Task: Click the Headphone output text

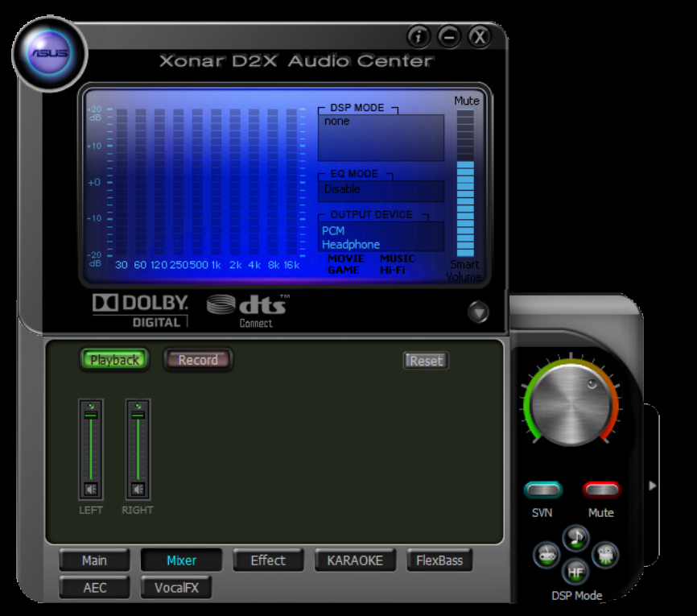Action: [x=351, y=244]
